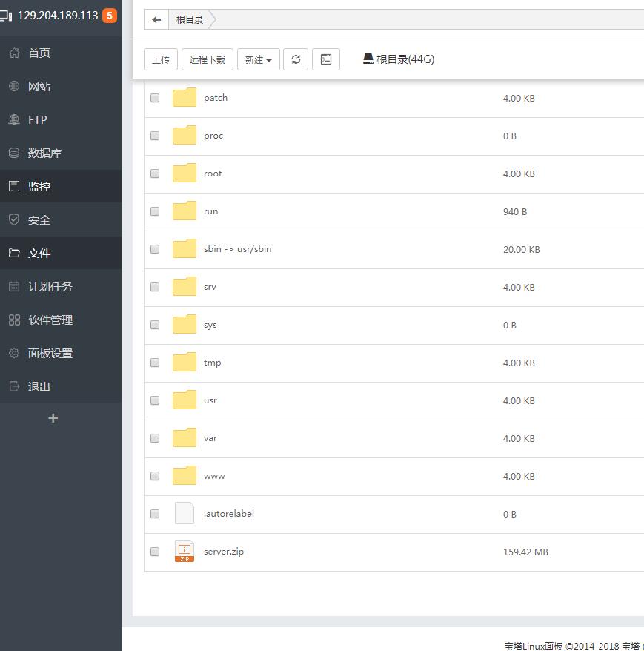Select the server.zip checkbox

(155, 552)
